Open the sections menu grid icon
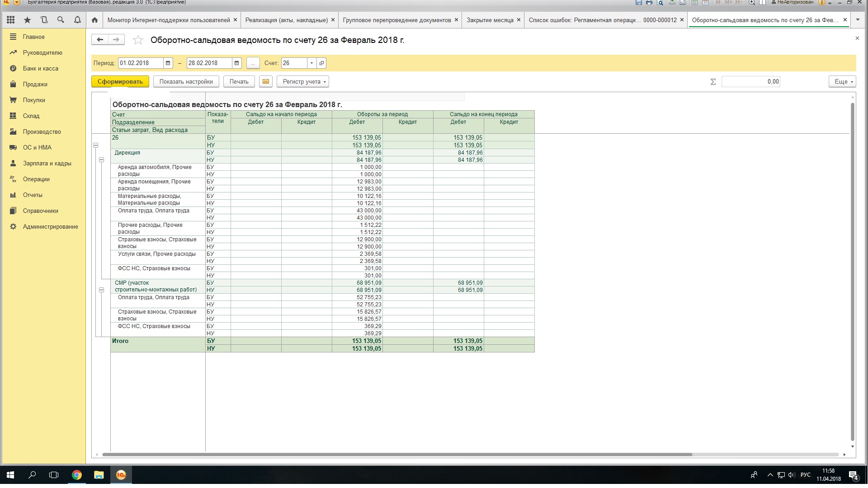The height and width of the screenshot is (488, 868). click(x=11, y=20)
